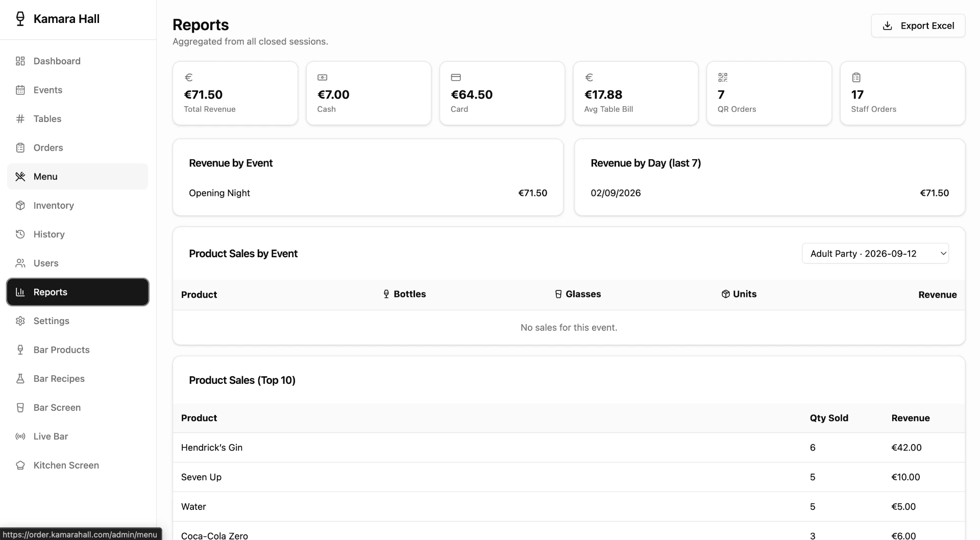Click the History clock icon
Screen dimensions: 980x540
point(20,234)
